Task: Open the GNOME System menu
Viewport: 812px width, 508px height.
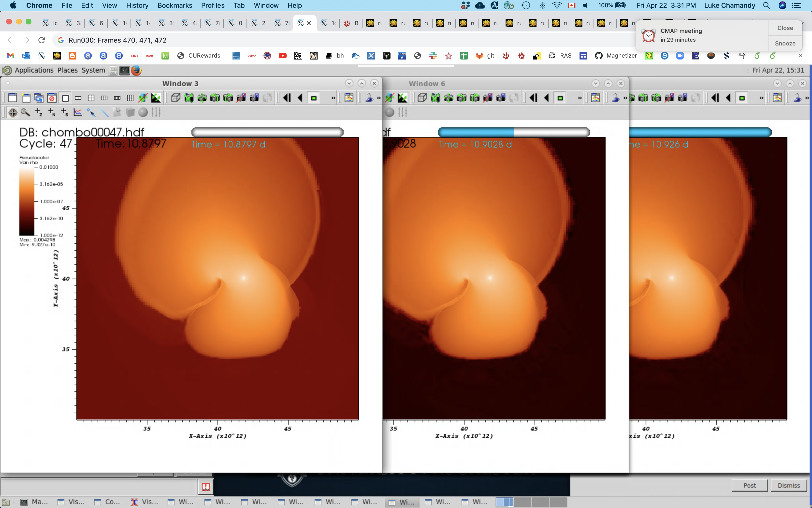Action: tap(93, 70)
